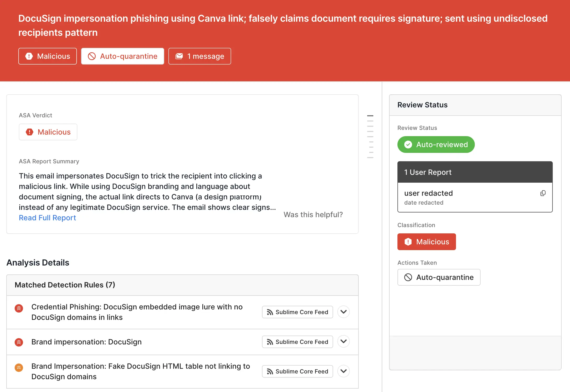
Task: Expand the Fake DocuSign HTML table rule chevron
Action: click(x=344, y=371)
